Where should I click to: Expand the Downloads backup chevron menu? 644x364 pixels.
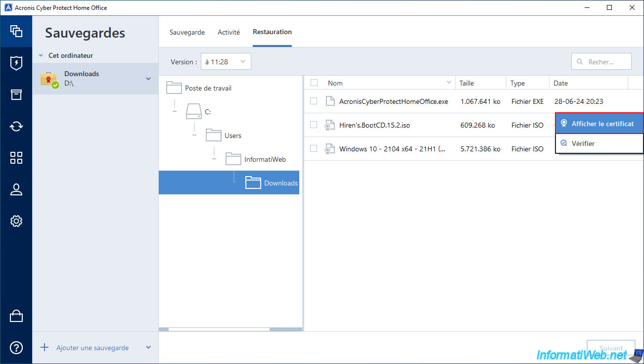148,79
